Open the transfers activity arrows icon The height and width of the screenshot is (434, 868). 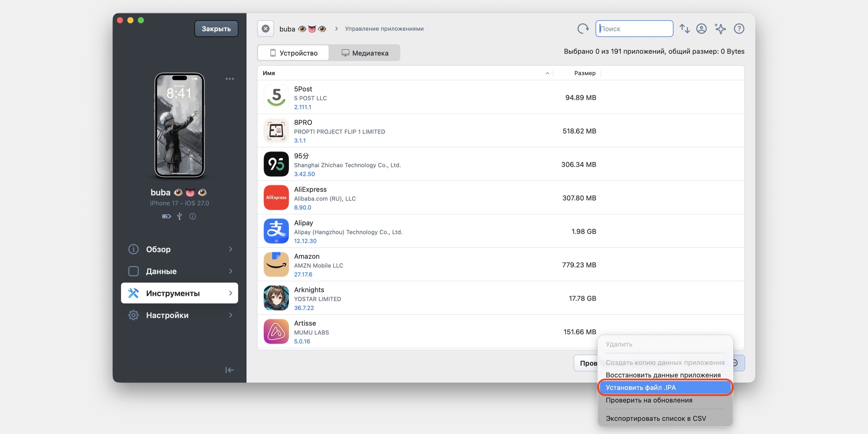click(685, 28)
